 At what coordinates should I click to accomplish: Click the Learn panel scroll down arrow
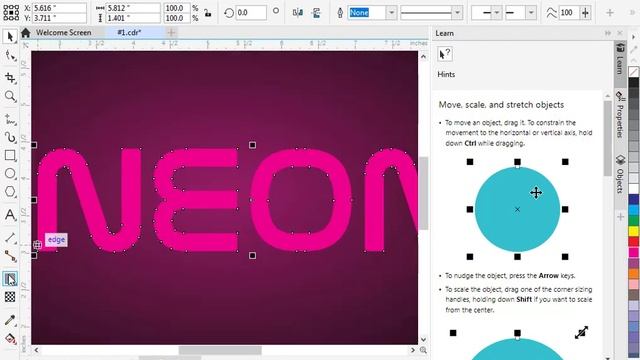pyautogui.click(x=608, y=357)
